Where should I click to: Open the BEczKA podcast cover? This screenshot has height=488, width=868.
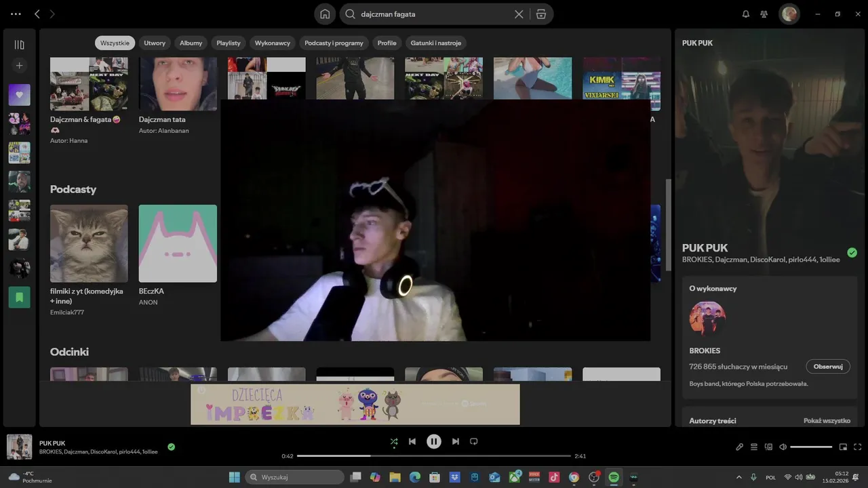[x=178, y=243]
